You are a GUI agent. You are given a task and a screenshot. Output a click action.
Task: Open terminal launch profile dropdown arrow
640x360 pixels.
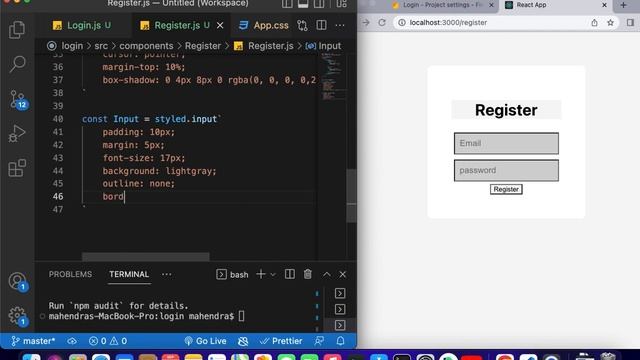pyautogui.click(x=273, y=275)
